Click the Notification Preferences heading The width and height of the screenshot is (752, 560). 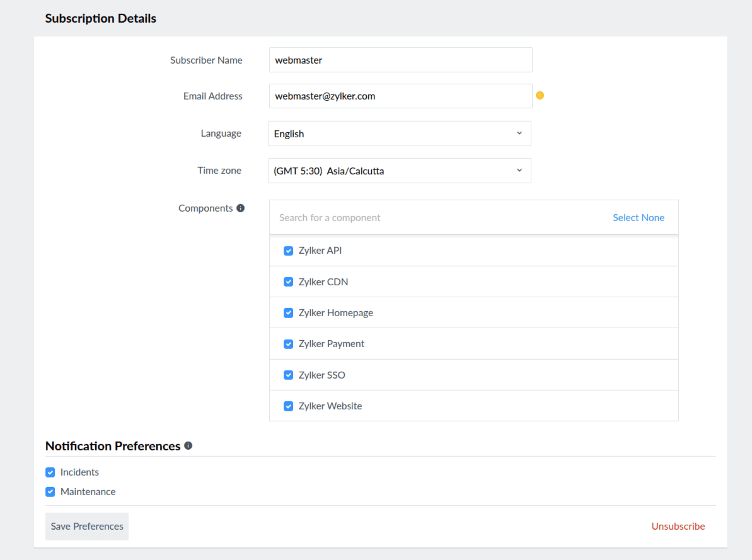[x=113, y=446]
